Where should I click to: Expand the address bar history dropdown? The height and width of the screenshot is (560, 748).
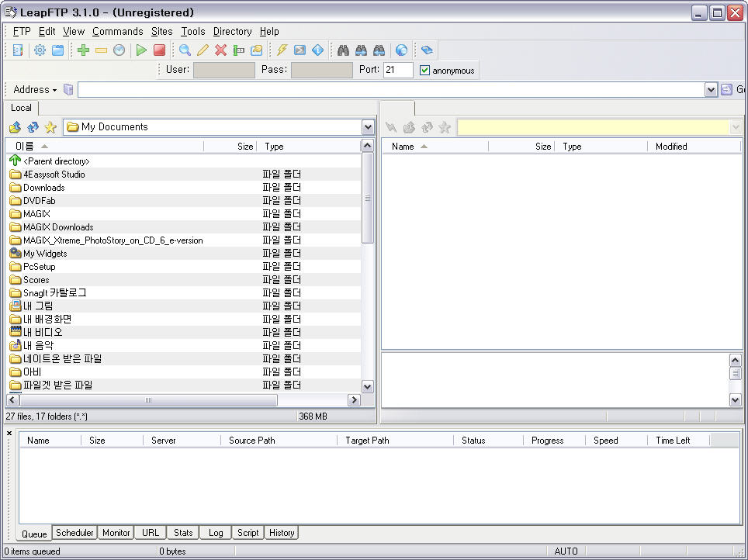click(711, 90)
